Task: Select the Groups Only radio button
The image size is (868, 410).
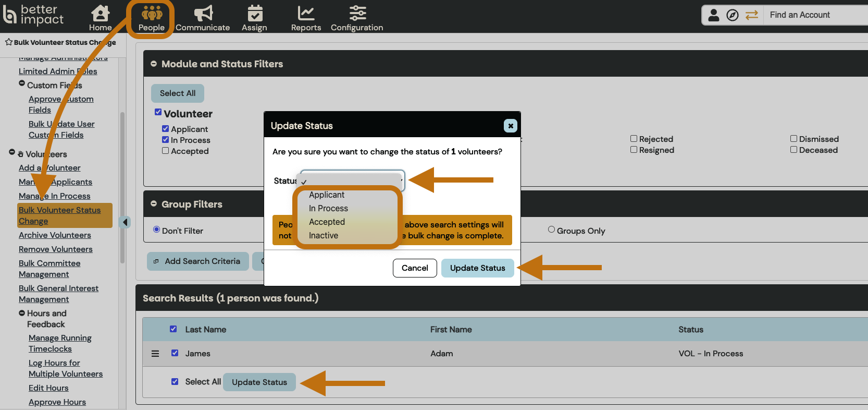Action: 551,230
